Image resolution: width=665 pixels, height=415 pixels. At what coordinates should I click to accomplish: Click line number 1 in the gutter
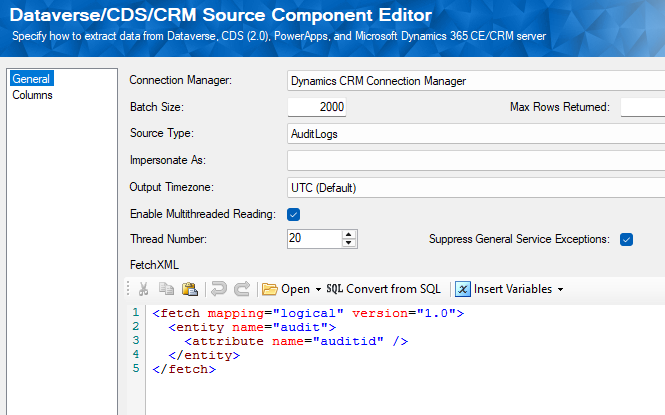pos(136,312)
